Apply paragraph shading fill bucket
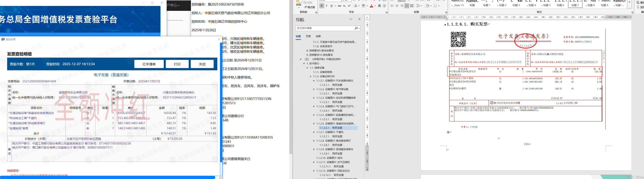Image resolution: width=644 pixels, height=179 pixels. pos(427,6)
